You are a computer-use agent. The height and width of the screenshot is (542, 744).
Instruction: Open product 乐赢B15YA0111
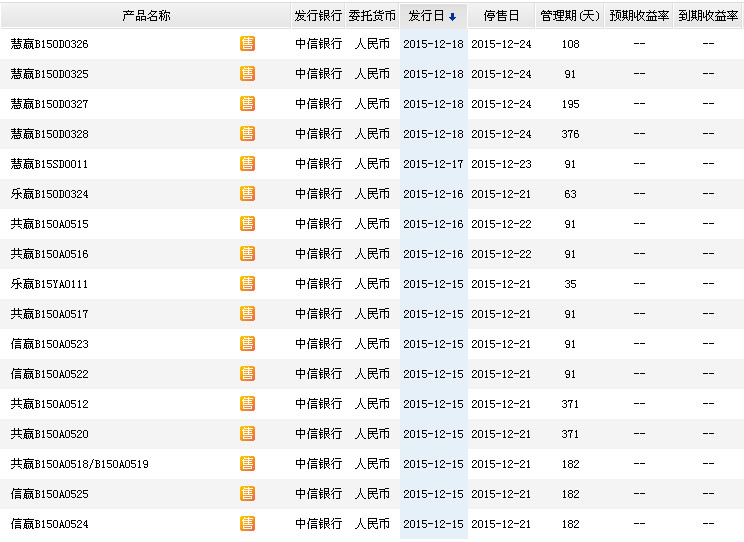pos(49,284)
